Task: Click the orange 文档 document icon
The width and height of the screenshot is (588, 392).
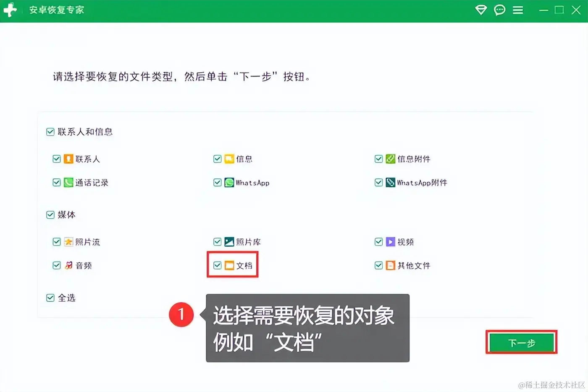Action: [229, 265]
